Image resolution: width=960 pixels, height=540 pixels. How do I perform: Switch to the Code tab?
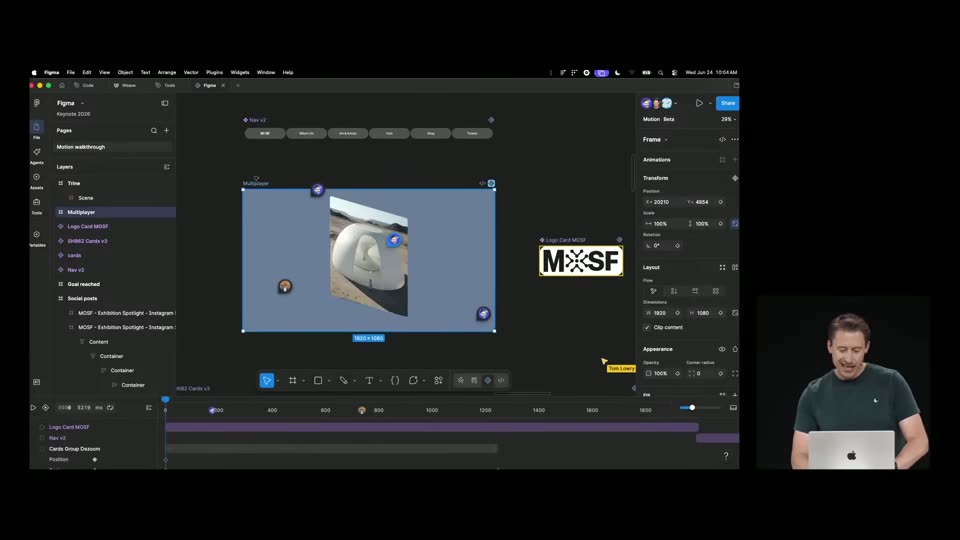[84, 85]
